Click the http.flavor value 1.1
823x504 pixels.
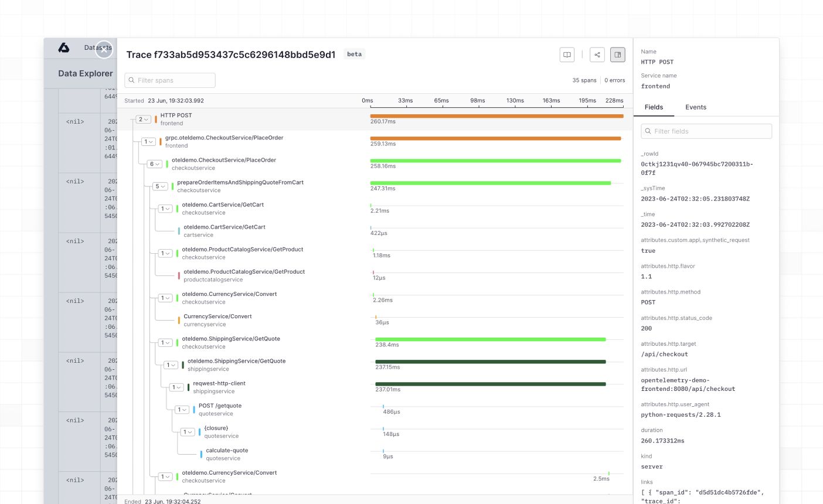pos(647,277)
